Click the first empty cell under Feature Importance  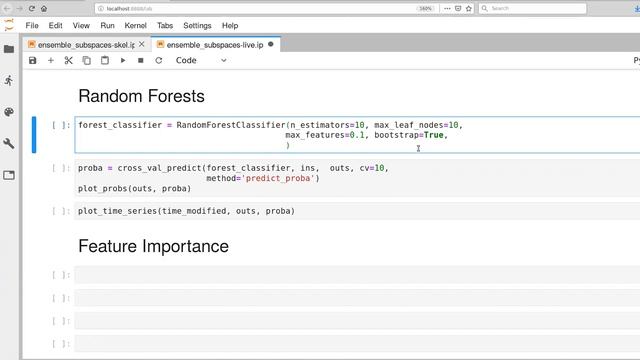[x=358, y=275]
